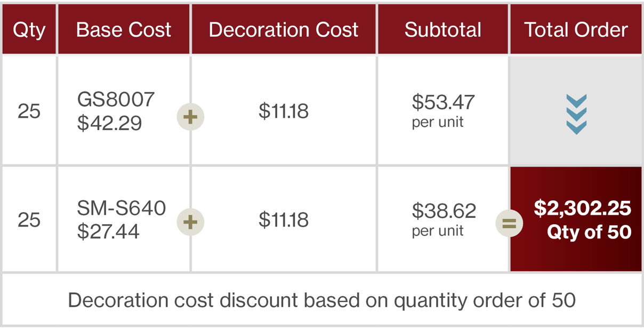644x333 pixels.
Task: Select the Base Cost column header
Action: (124, 29)
